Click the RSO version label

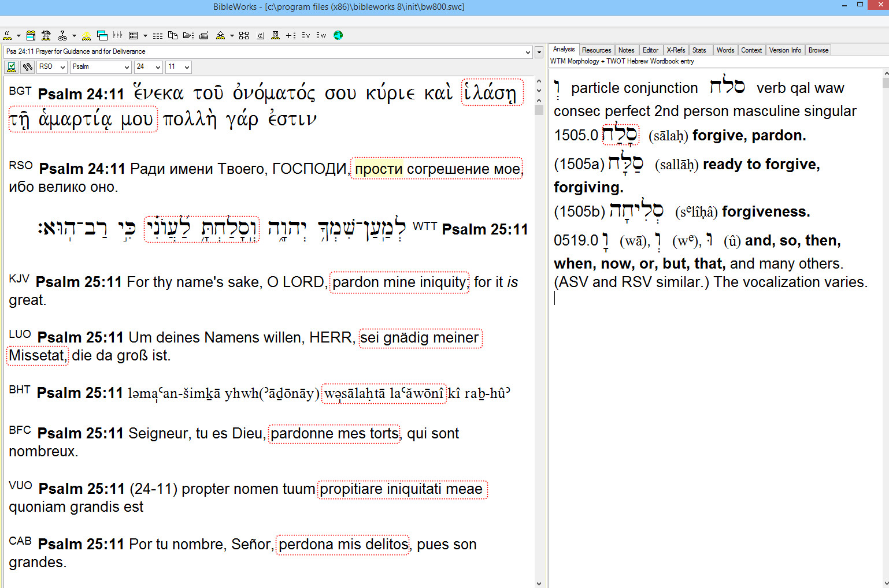click(21, 165)
